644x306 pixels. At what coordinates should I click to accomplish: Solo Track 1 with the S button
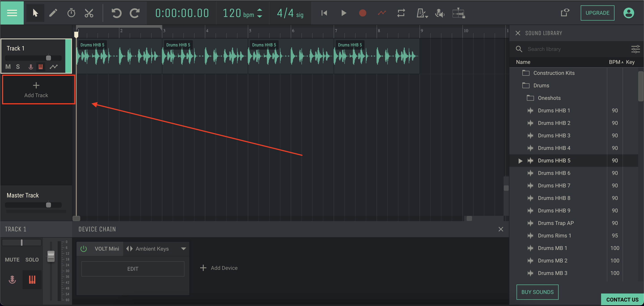coord(18,67)
